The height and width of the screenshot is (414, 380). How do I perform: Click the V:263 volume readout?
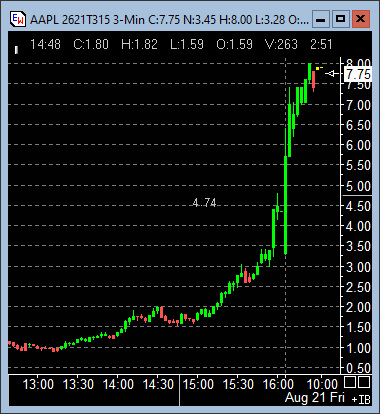click(281, 44)
